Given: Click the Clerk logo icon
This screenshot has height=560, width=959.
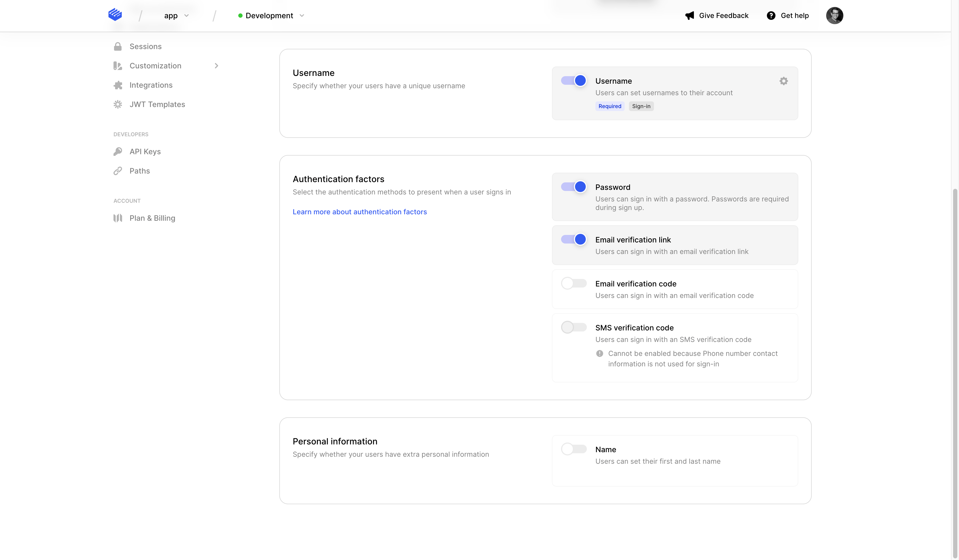Looking at the screenshot, I should coord(115,15).
